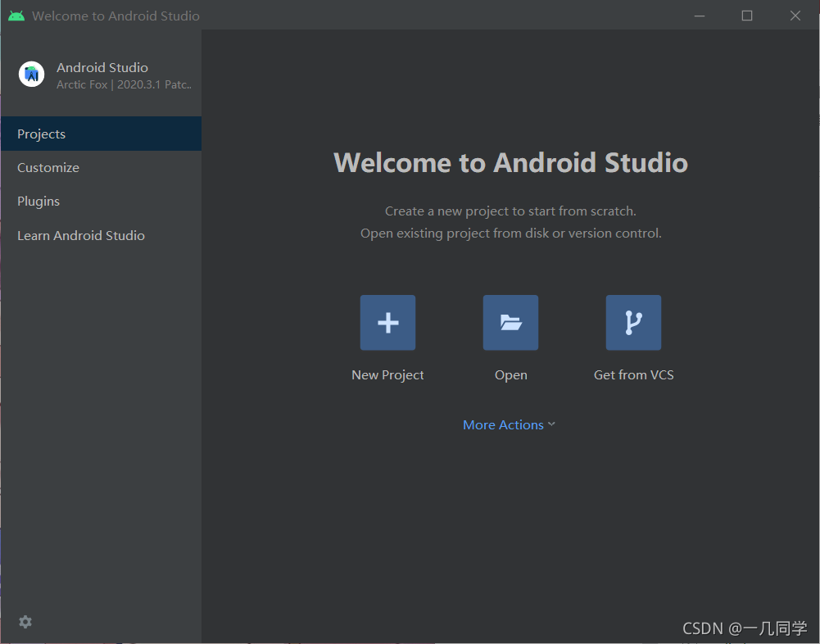Open the Plugins tab
This screenshot has width=820, height=644.
coord(101,202)
